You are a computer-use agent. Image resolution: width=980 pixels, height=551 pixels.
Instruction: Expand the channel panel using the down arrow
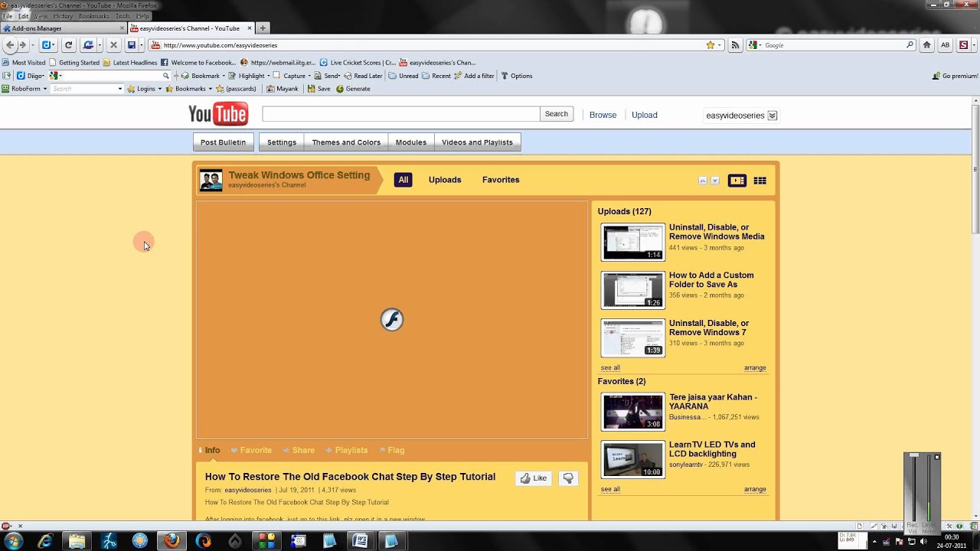coord(715,181)
